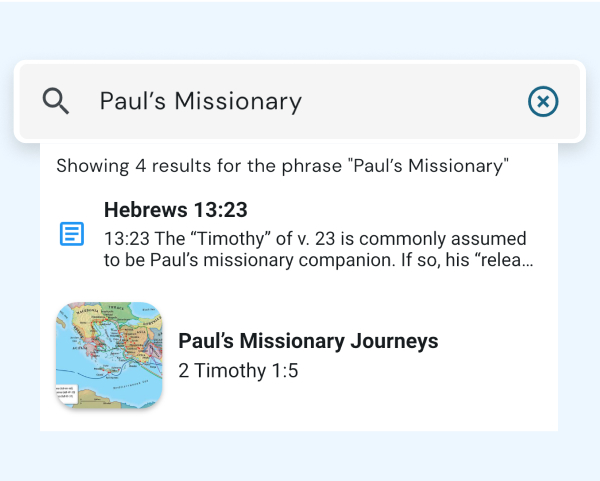Click the study note document icon
600x481 pixels.
[72, 233]
